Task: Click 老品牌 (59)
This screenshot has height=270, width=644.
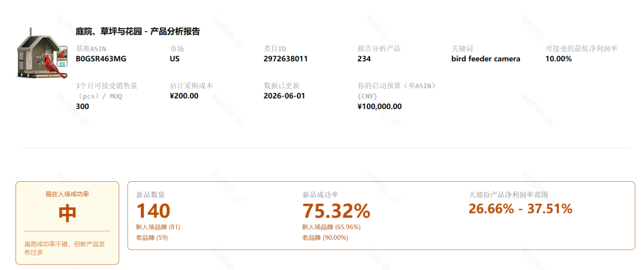Action: (152, 238)
